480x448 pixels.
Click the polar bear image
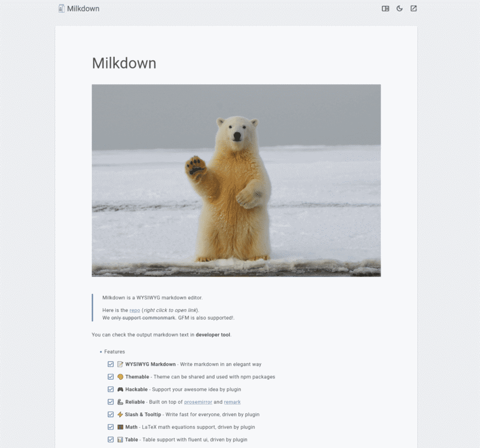[x=236, y=180]
